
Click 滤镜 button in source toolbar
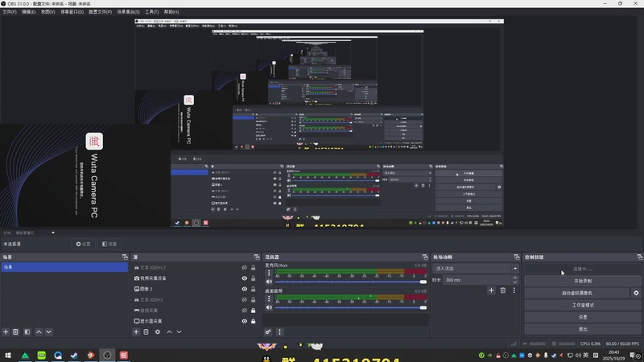tap(109, 244)
